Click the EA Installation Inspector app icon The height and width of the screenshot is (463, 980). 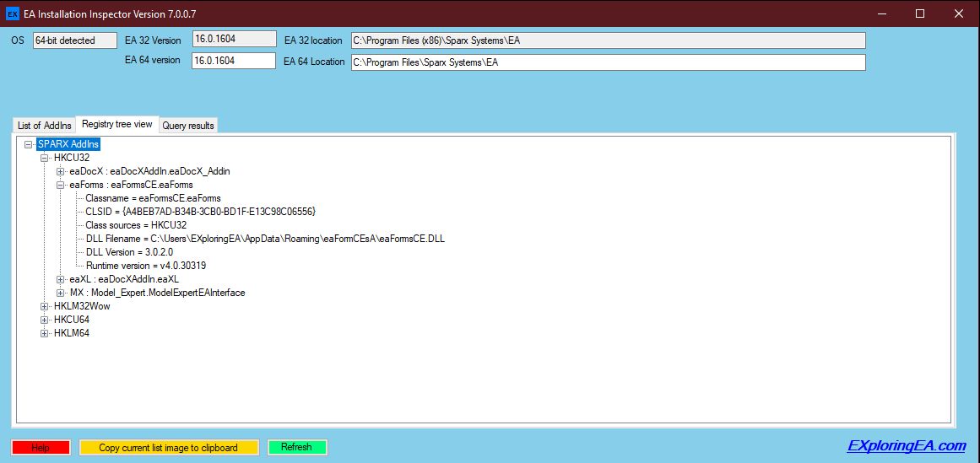pos(13,13)
